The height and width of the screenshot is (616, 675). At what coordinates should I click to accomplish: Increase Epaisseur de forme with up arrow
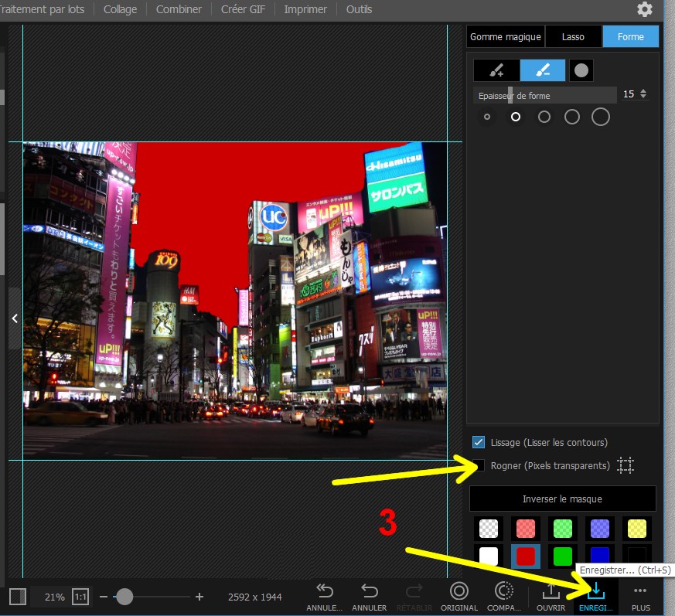pyautogui.click(x=643, y=91)
